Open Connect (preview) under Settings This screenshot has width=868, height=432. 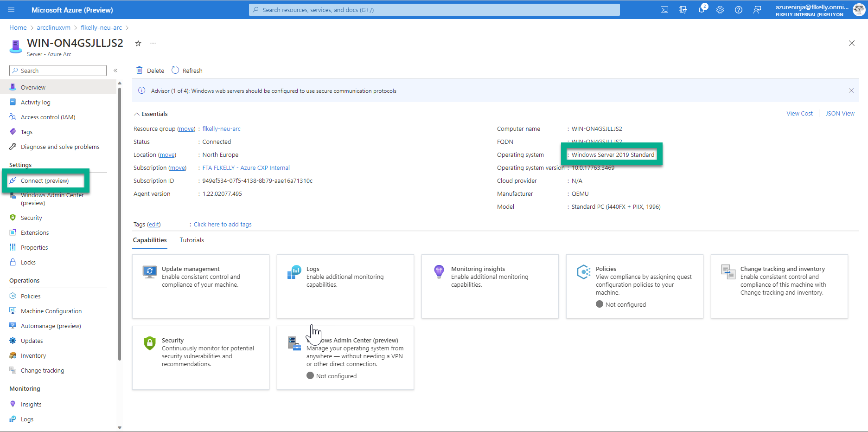pos(45,181)
